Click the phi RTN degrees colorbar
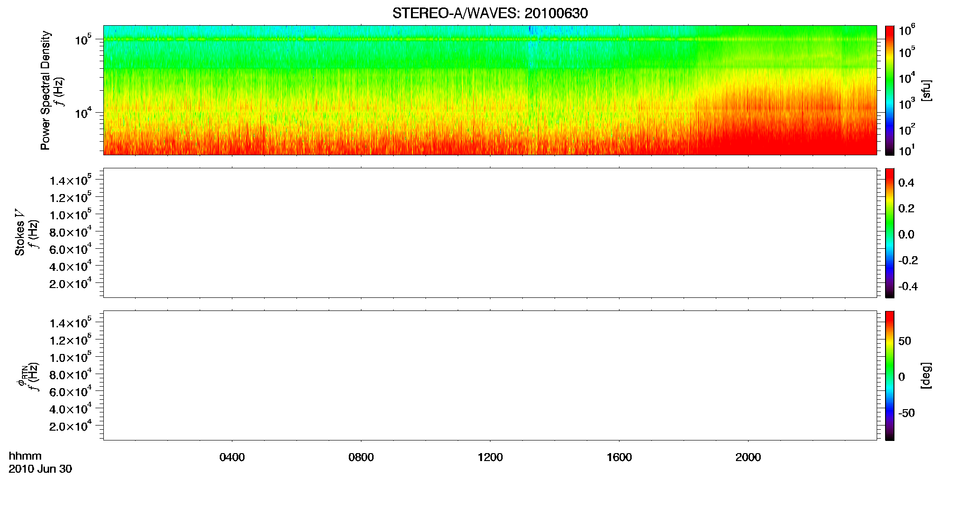This screenshot has height=505, width=980. click(890, 375)
